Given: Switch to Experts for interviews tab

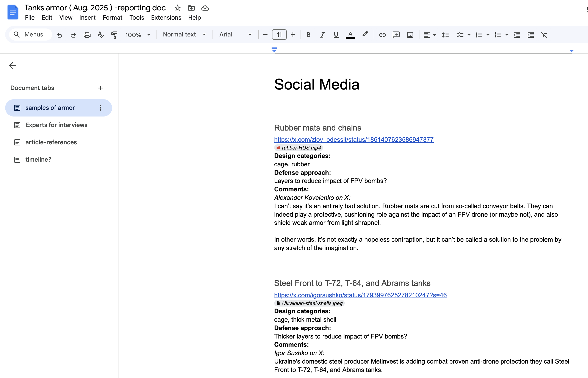Looking at the screenshot, I should [x=56, y=125].
